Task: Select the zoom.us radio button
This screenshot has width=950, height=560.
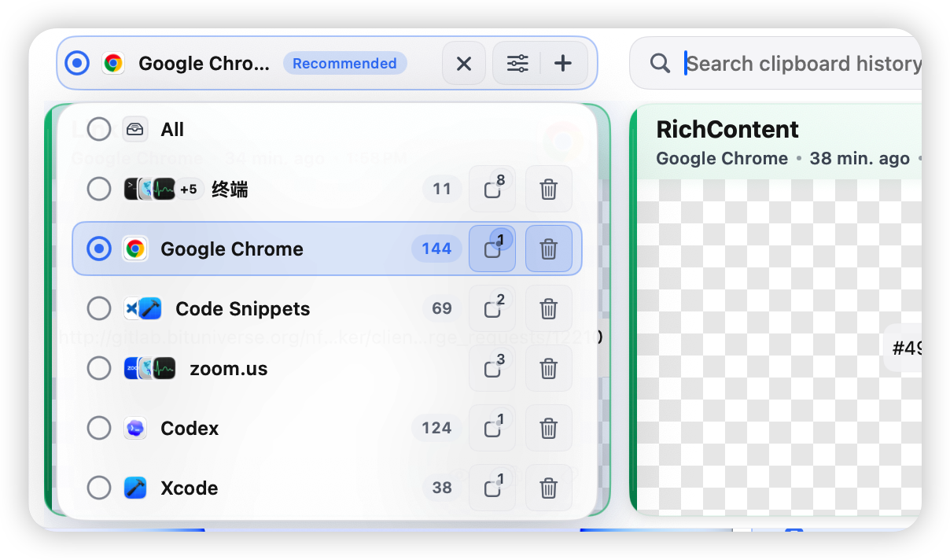Action: click(98, 368)
